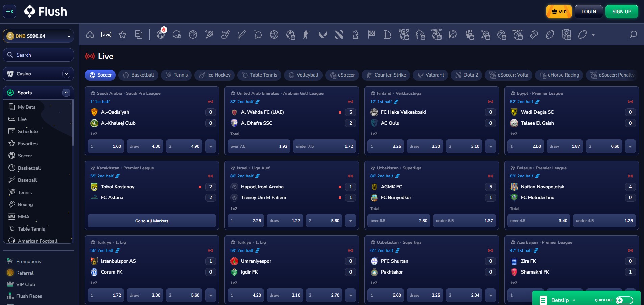This screenshot has height=305, width=644.
Task: Expand the Casino section
Action: tap(66, 74)
